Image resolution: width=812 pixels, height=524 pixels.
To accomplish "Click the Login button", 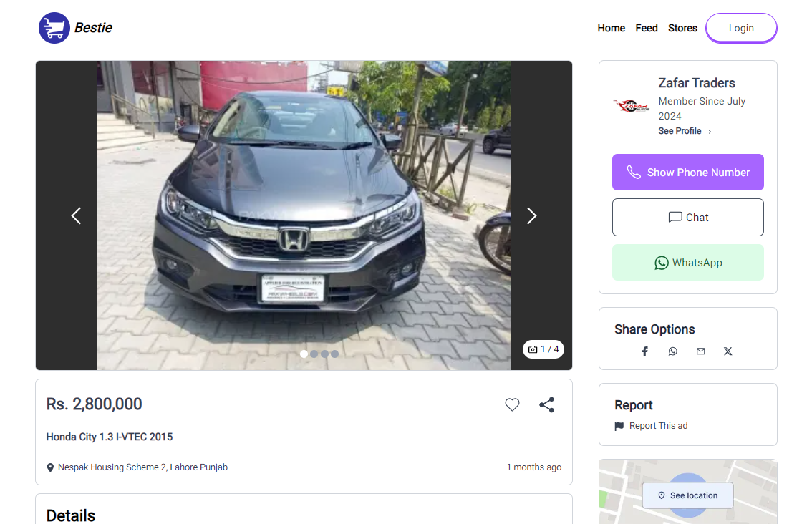I will [741, 28].
